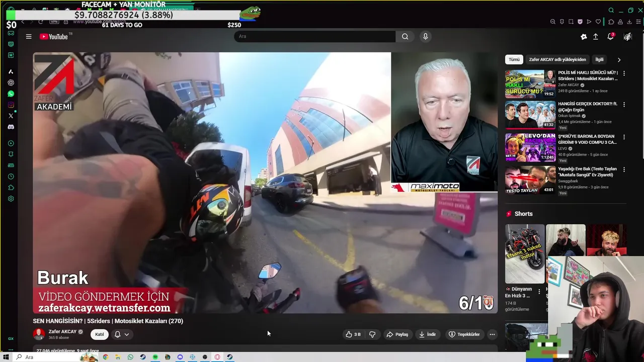Screen dimensions: 644x362
Task: Open ChatGPT icon in the browser sidebar
Action: [11, 83]
